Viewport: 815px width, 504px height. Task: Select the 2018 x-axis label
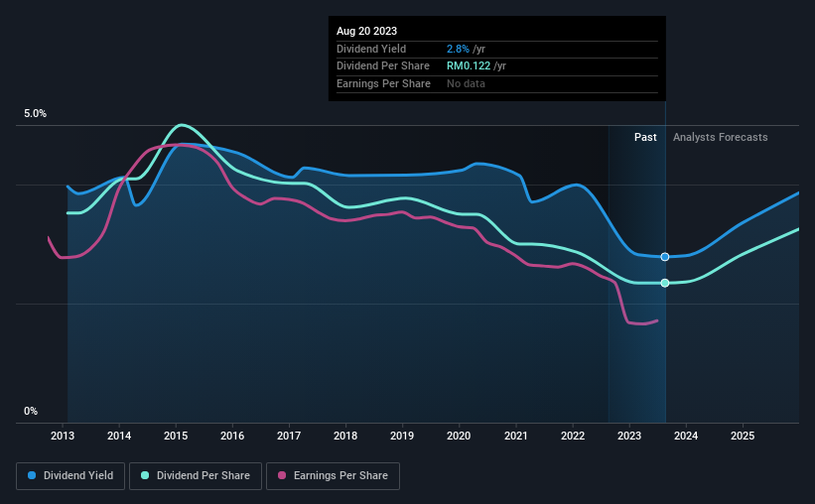(x=345, y=436)
